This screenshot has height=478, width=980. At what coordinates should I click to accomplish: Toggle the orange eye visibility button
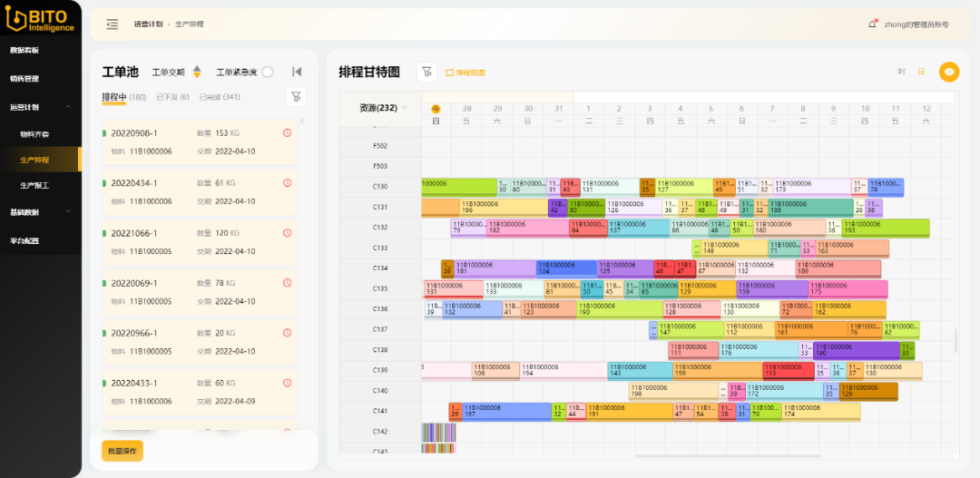(949, 72)
